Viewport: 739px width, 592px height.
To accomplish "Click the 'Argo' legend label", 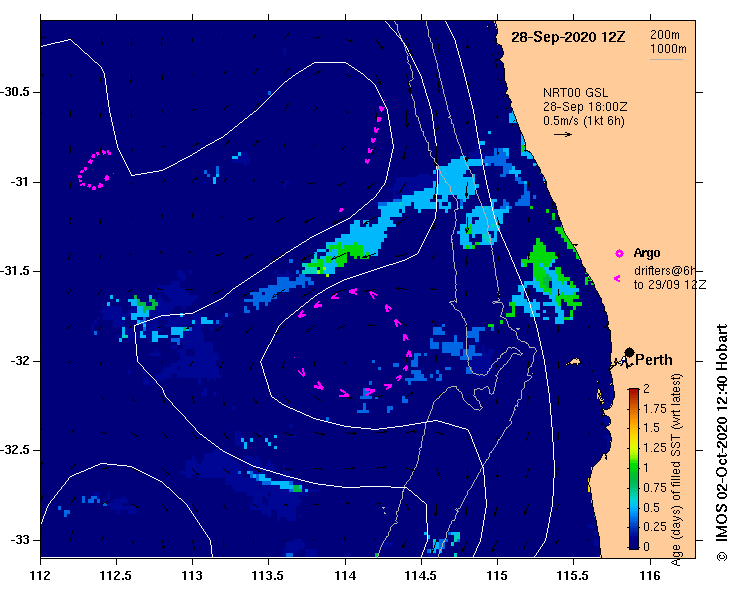I will pos(647,253).
